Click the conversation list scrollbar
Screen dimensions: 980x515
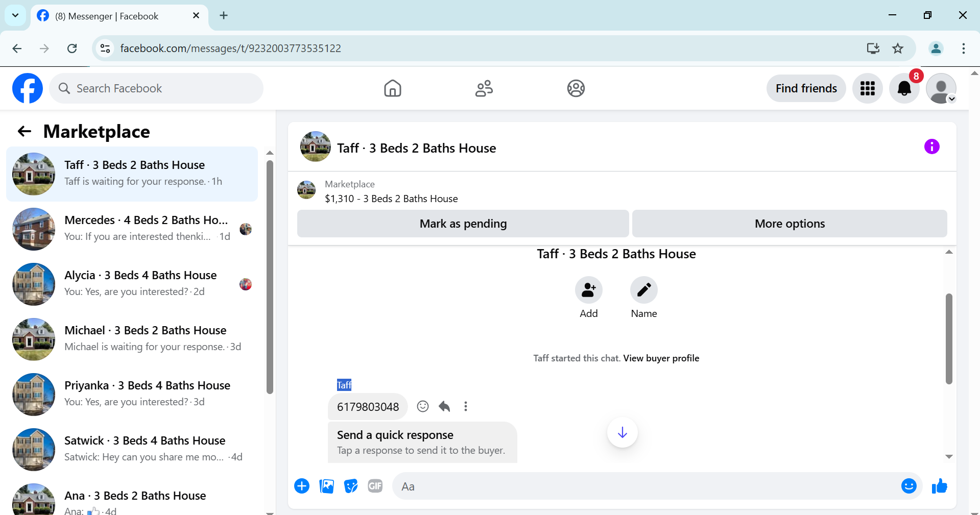click(x=270, y=277)
